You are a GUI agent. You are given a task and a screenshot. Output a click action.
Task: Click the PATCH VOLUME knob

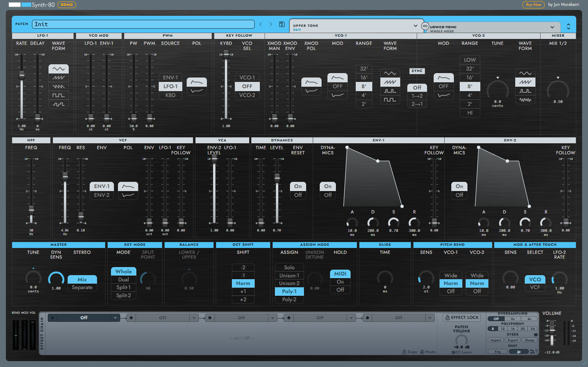pos(462,339)
